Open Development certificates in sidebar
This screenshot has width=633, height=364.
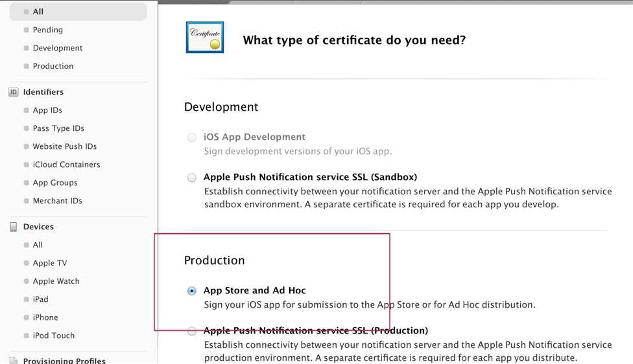[57, 48]
